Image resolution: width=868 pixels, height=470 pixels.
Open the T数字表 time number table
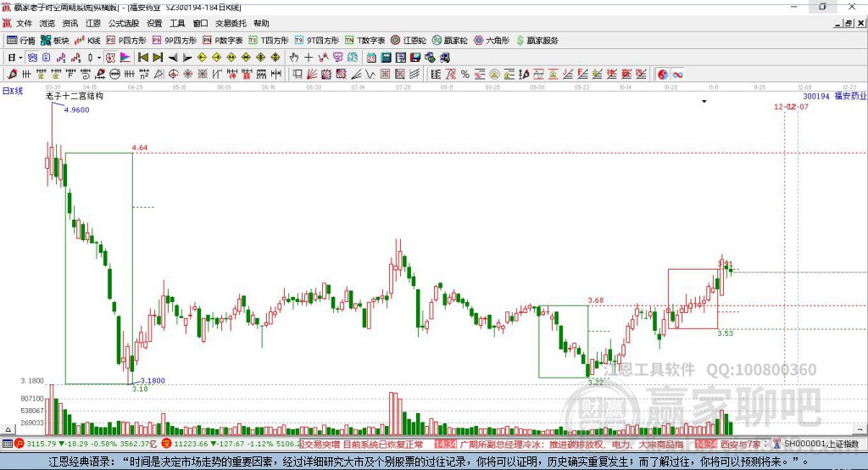364,41
